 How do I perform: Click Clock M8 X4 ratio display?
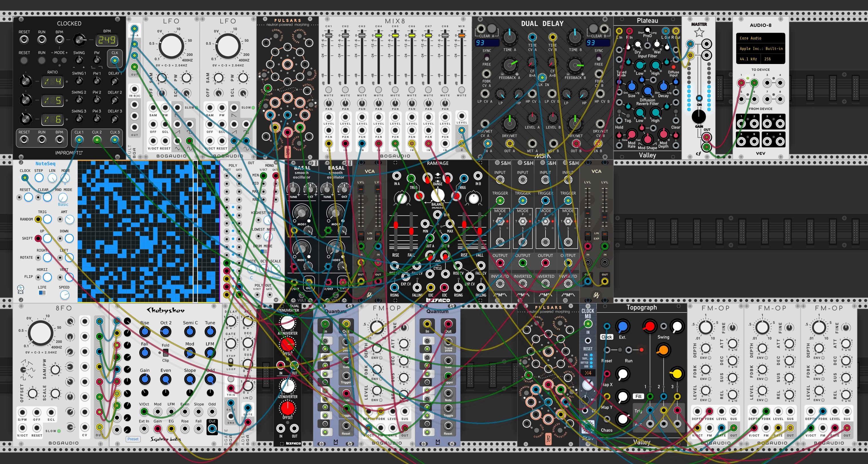tap(588, 373)
